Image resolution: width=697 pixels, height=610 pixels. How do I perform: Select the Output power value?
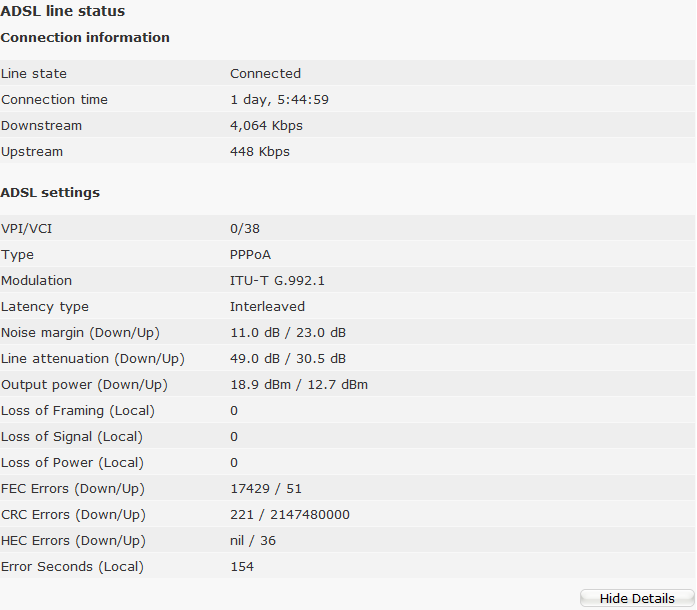click(299, 384)
